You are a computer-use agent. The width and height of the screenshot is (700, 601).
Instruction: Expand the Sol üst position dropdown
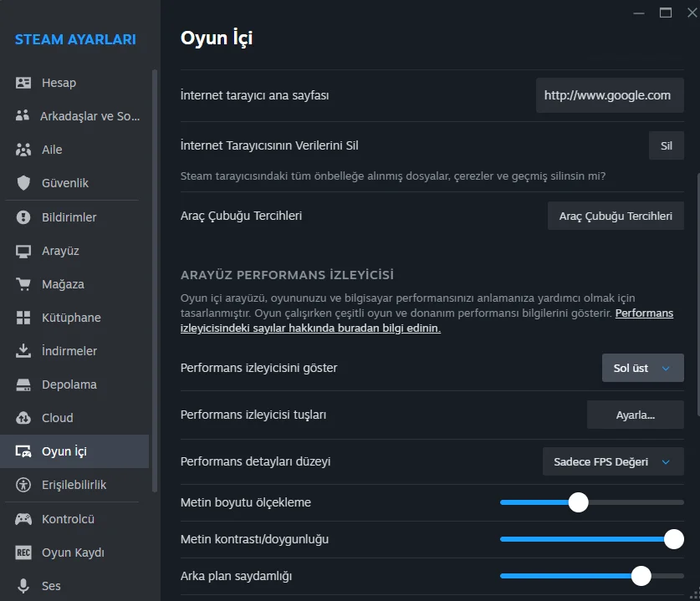tap(642, 368)
